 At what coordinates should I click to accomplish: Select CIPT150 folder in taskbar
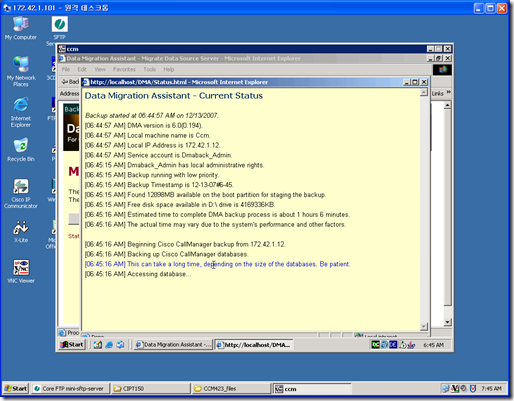(151, 388)
